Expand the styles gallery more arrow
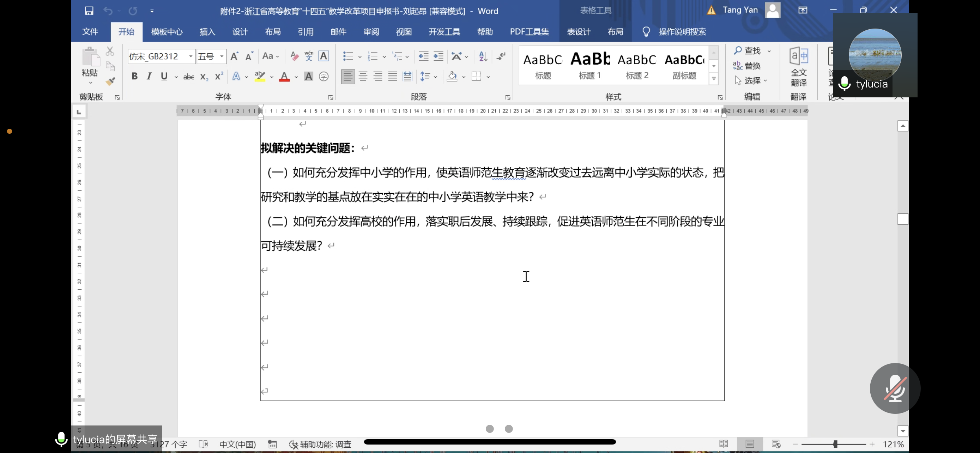This screenshot has width=980, height=453. (714, 79)
